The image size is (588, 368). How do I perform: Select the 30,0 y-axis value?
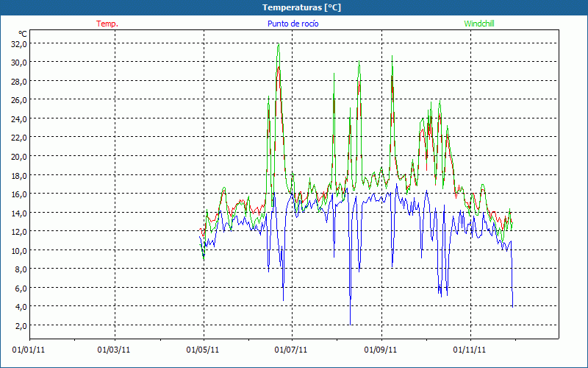tap(19, 63)
